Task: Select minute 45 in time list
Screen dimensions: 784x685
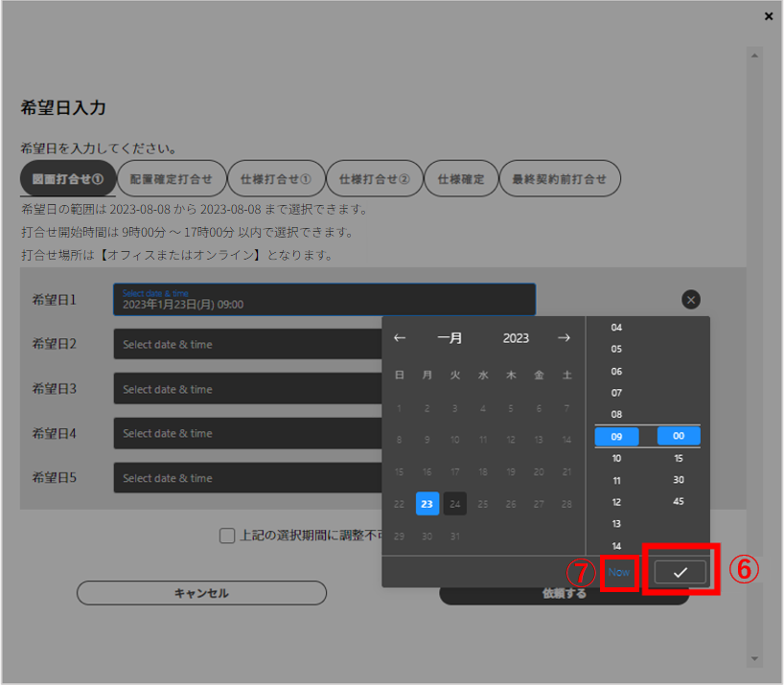Action: coord(679,501)
